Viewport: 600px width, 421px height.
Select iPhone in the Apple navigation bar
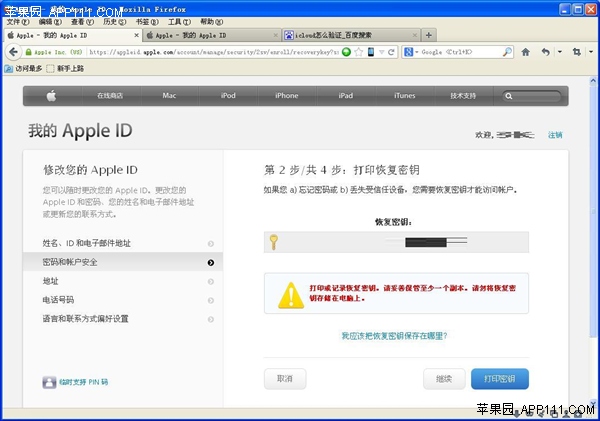click(286, 96)
